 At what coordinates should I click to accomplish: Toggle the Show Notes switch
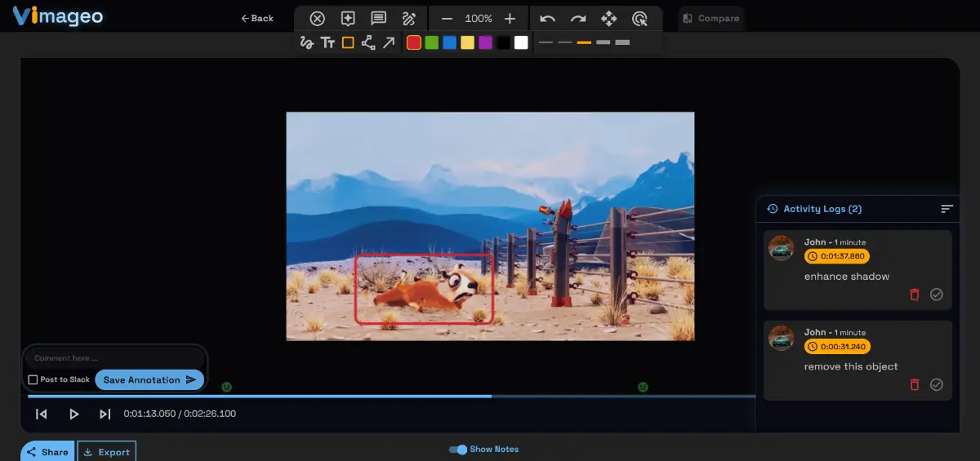[459, 450]
